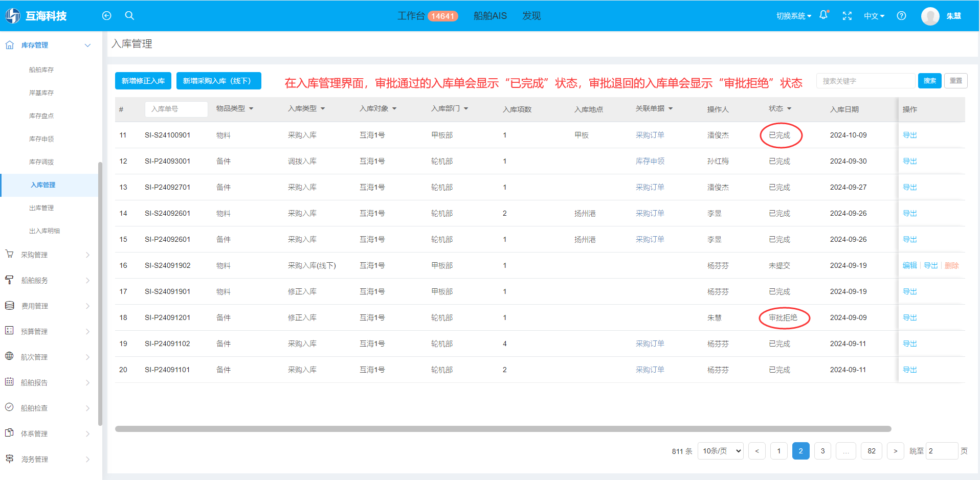This screenshot has width=980, height=480.
Task: Click the 船舶服务 icon in sidebar
Action: [x=9, y=280]
